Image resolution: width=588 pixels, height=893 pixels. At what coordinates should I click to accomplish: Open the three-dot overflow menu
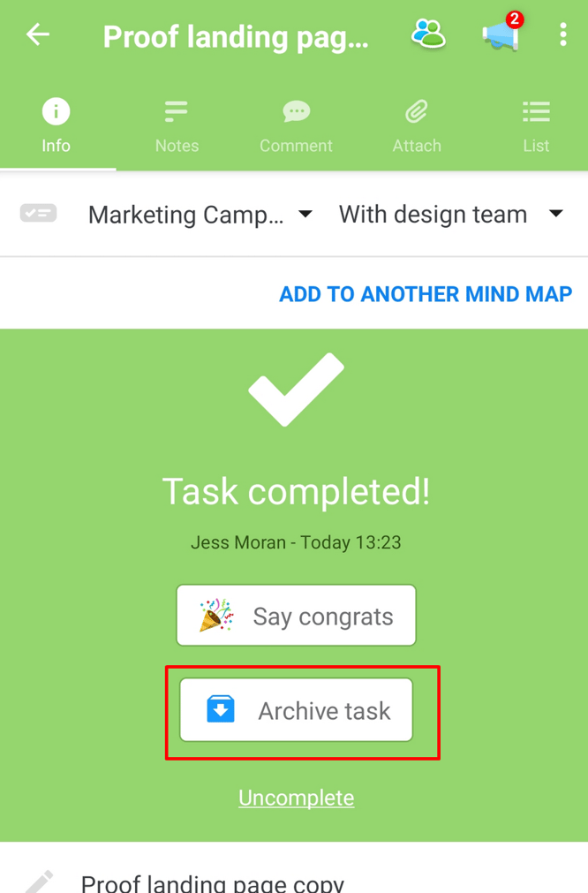click(x=563, y=34)
